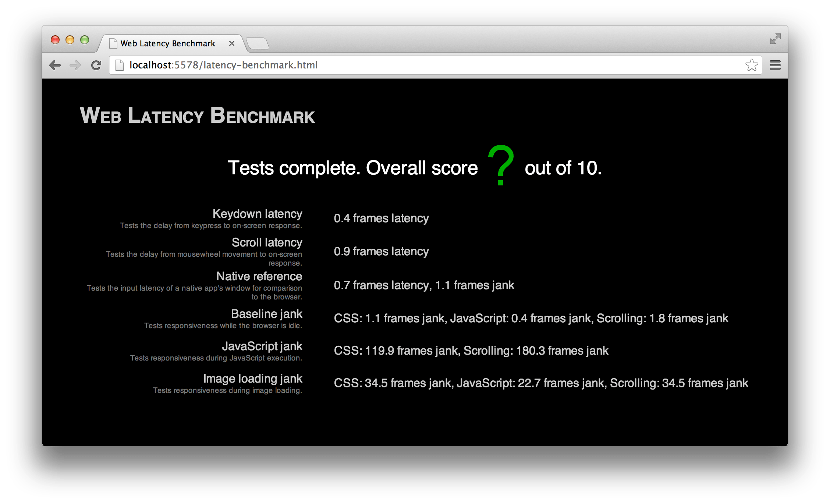Click the green question mark score
Screen dimensions: 830x504
click(501, 166)
